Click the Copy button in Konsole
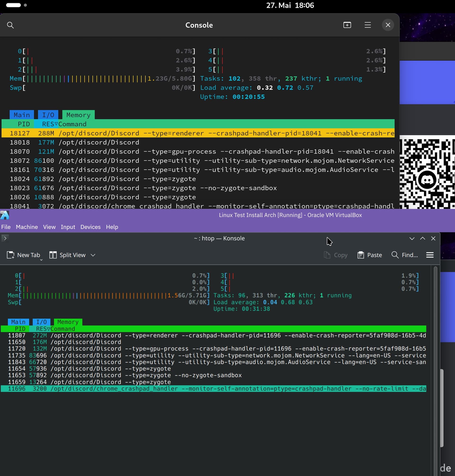This screenshot has width=455, height=476. (x=335, y=255)
